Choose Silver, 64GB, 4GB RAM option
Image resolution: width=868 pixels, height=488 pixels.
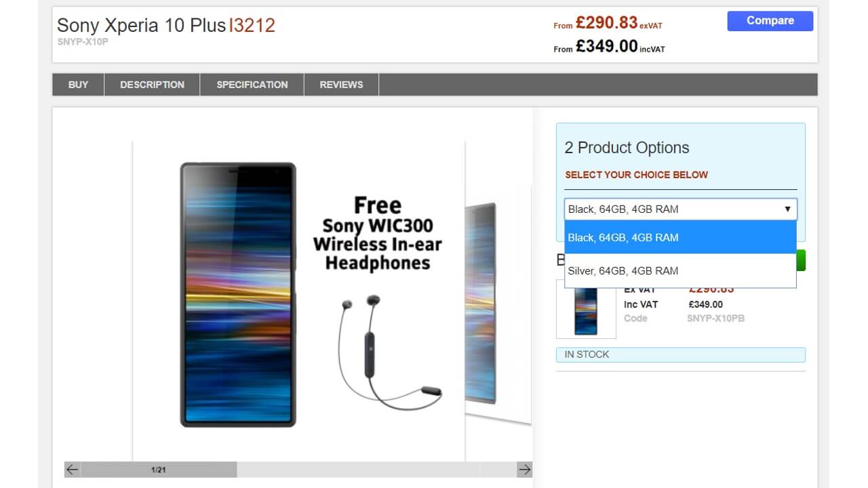point(680,270)
